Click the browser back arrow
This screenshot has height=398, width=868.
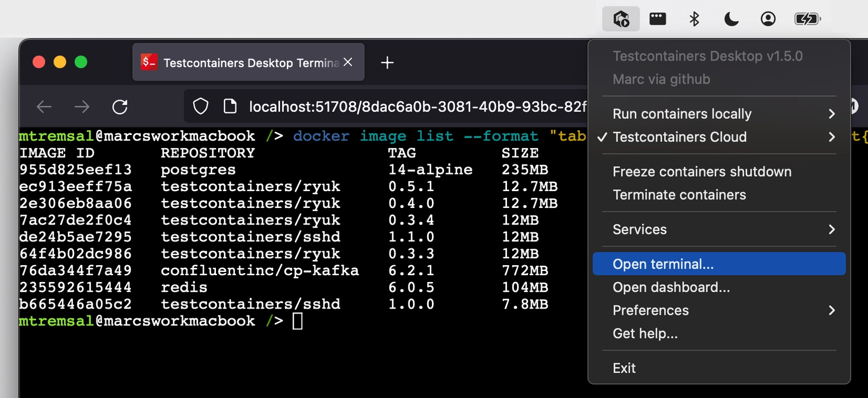coord(44,107)
